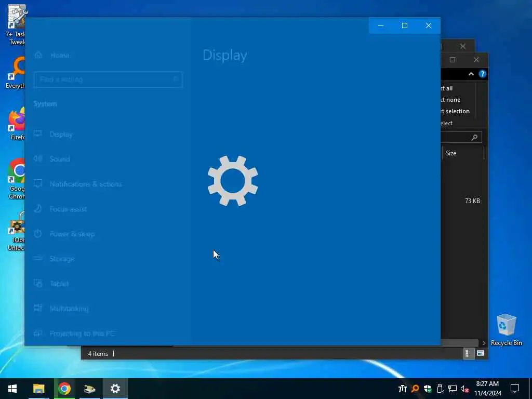Click Select all in File Explorer ribbon

(x=446, y=88)
